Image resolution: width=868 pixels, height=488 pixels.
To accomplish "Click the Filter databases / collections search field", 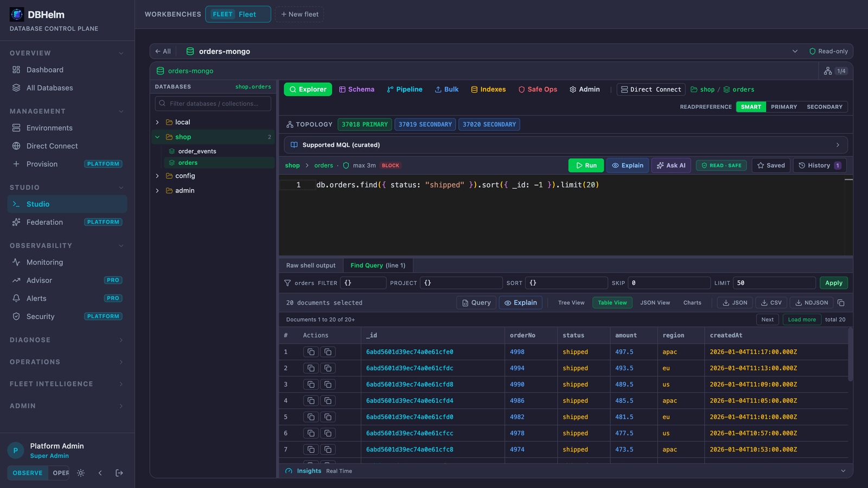I will (213, 104).
